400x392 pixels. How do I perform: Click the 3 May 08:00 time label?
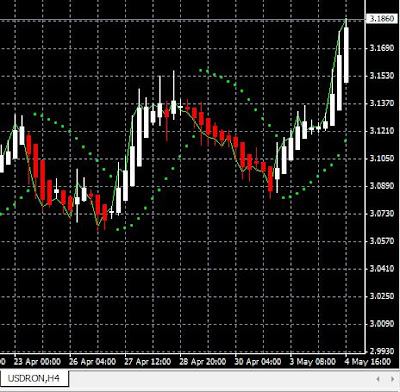click(313, 362)
